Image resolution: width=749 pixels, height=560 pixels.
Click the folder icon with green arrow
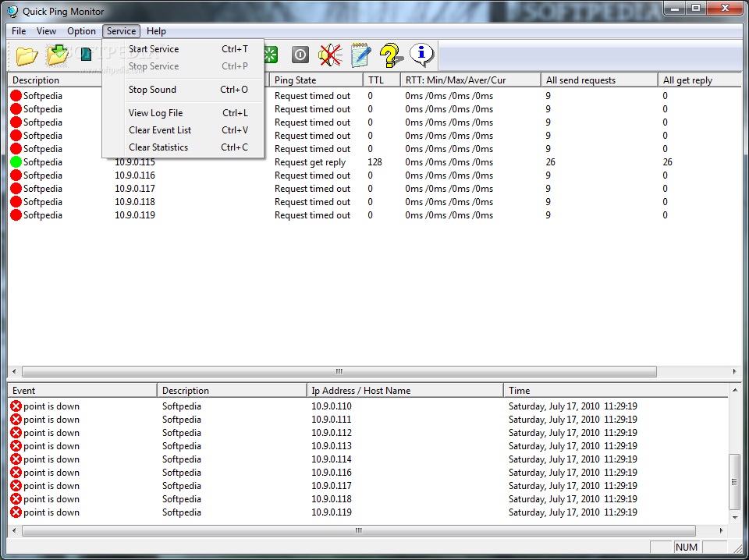click(x=57, y=55)
